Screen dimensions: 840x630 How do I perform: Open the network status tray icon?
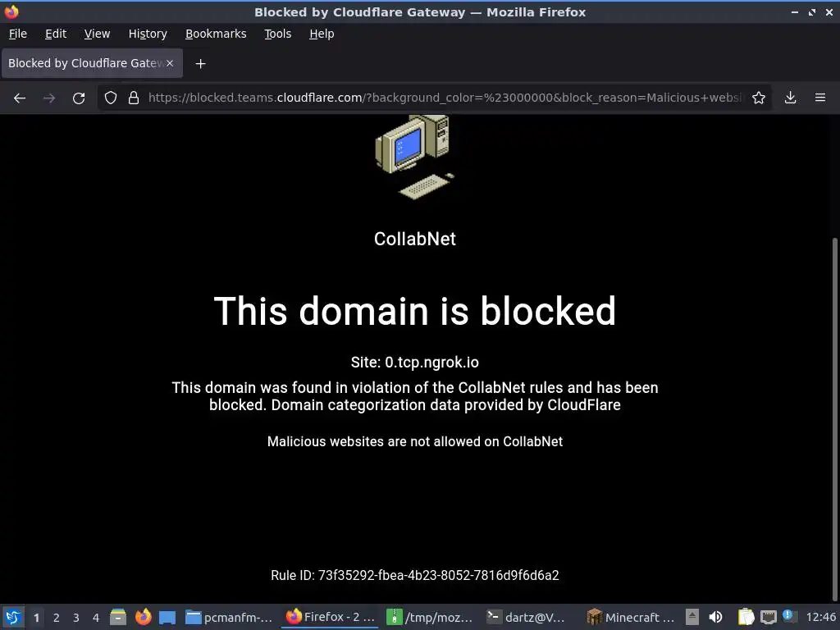coord(769,617)
